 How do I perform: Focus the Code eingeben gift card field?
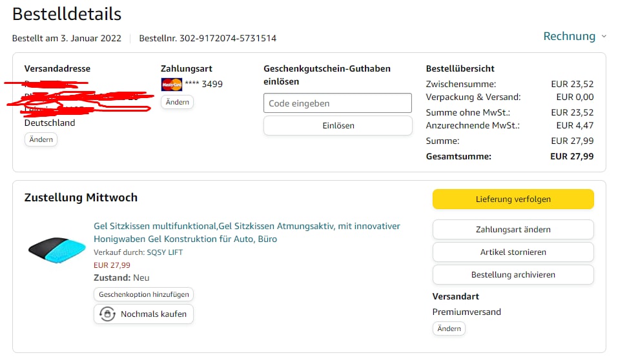point(337,103)
